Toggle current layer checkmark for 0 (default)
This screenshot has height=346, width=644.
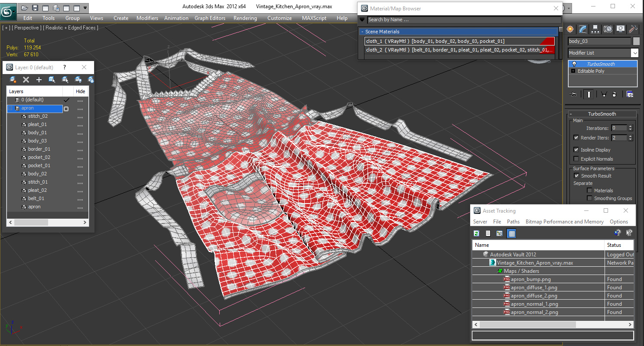tap(66, 100)
